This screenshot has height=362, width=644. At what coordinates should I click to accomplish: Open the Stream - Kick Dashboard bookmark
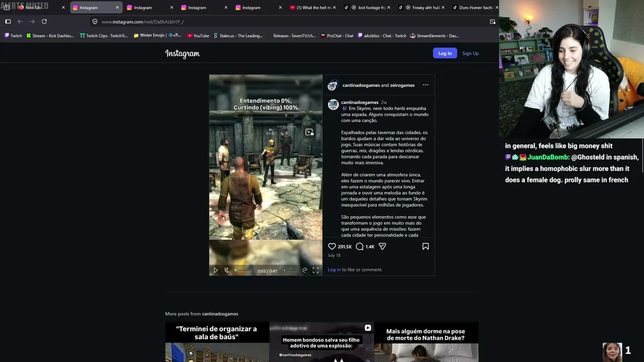pos(50,36)
